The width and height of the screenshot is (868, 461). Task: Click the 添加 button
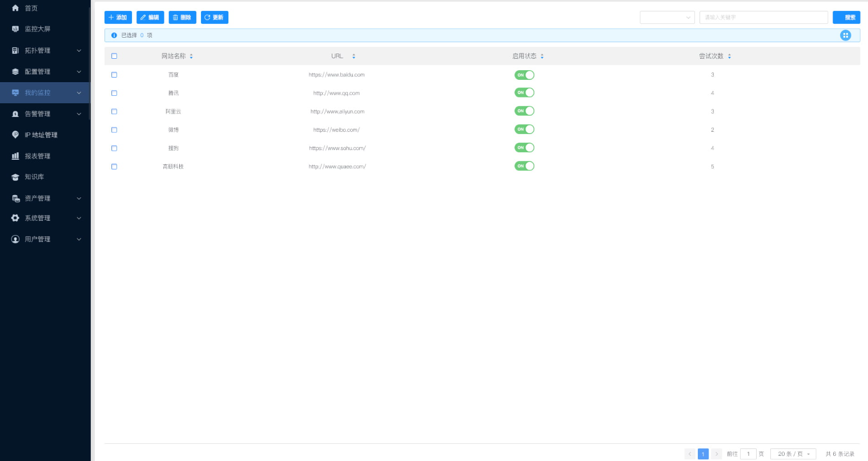click(118, 18)
